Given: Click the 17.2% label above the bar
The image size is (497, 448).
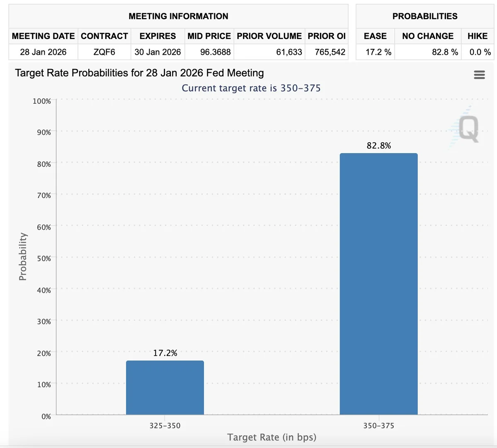Looking at the screenshot, I should pos(165,353).
